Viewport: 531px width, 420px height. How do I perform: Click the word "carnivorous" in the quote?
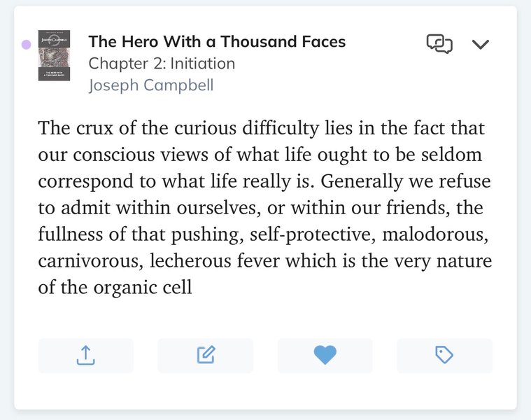tap(80, 261)
